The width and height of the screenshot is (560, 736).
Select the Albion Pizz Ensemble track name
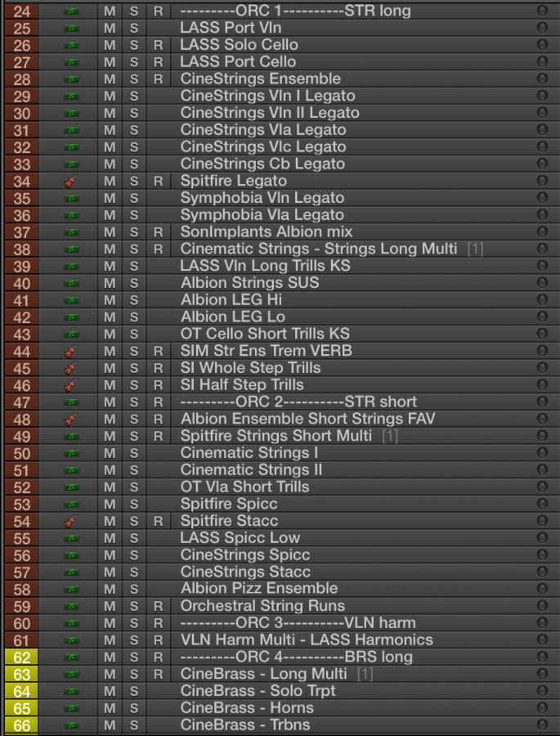258,589
